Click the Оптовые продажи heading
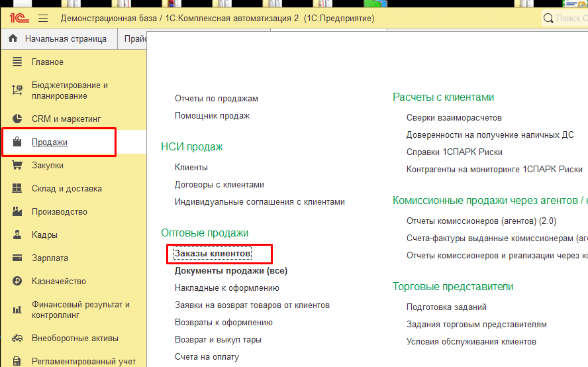 [205, 233]
